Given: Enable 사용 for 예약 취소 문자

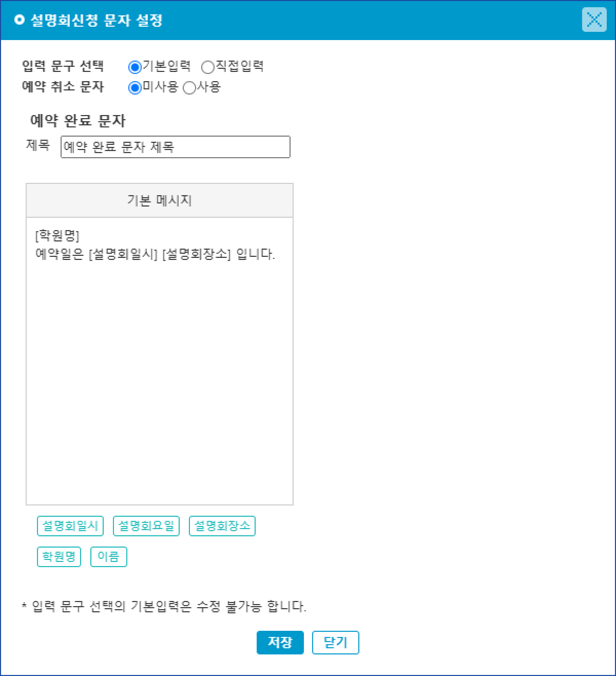Looking at the screenshot, I should tap(189, 88).
